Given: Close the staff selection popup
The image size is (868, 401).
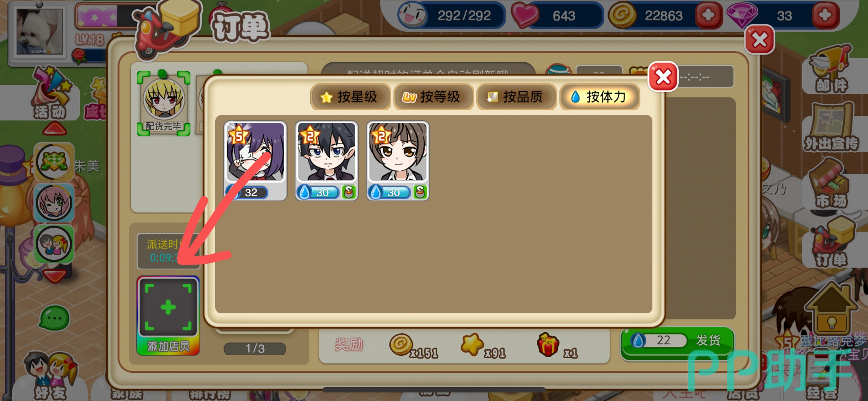Looking at the screenshot, I should pyautogui.click(x=663, y=77).
